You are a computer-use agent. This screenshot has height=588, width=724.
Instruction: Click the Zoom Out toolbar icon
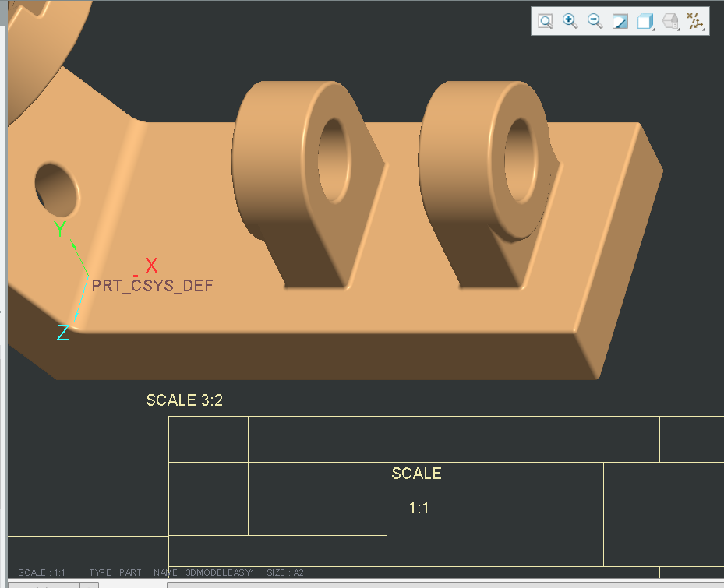click(x=594, y=21)
